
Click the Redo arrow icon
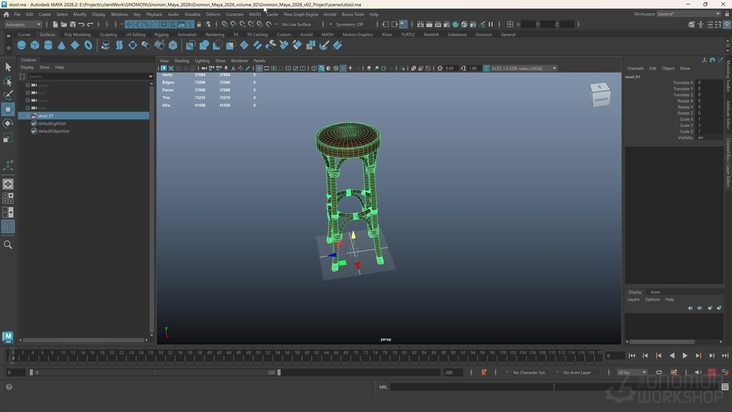pos(91,24)
